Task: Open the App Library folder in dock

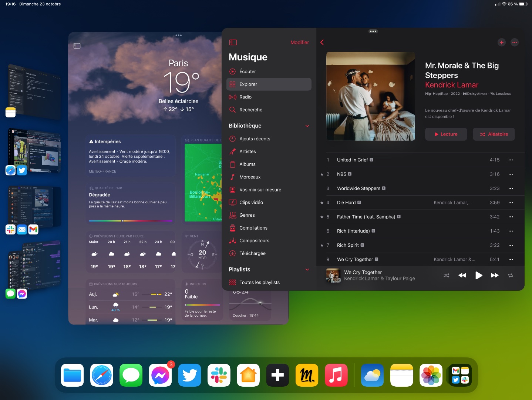Action: pyautogui.click(x=460, y=375)
